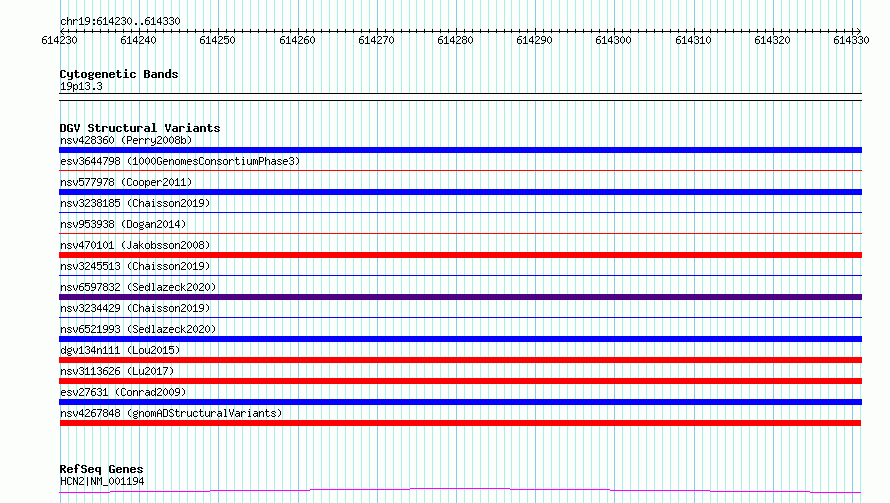Click the 614230 ruler coordinate

click(60, 40)
